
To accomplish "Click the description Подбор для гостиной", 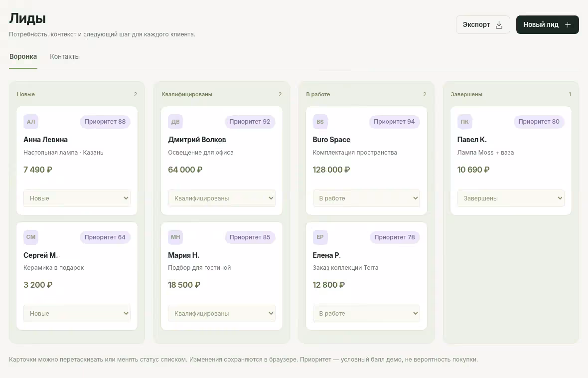I will point(199,268).
